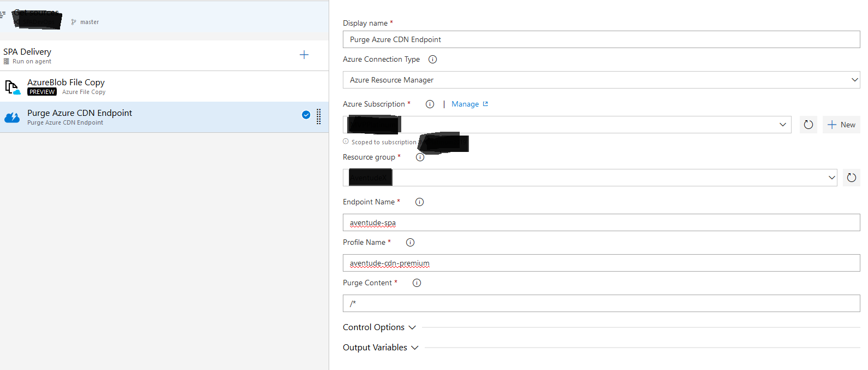Click info icon beside Endpoint Name

(419, 202)
